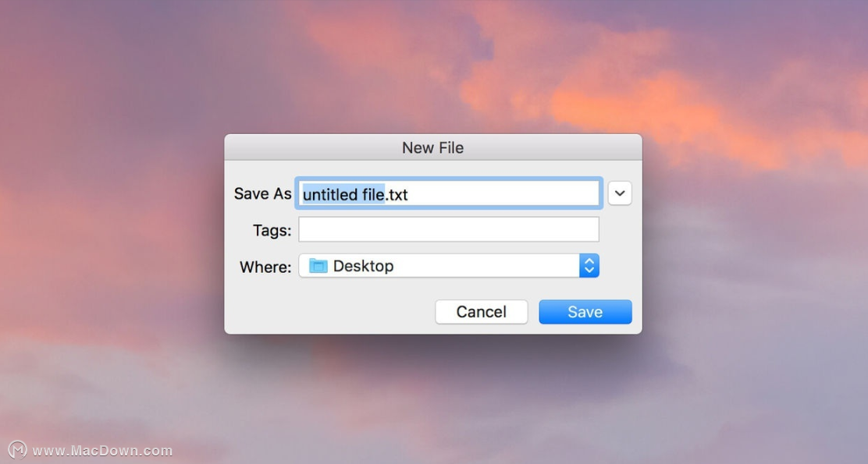Cancel the New File dialog
Image resolution: width=868 pixels, height=464 pixels.
481,312
